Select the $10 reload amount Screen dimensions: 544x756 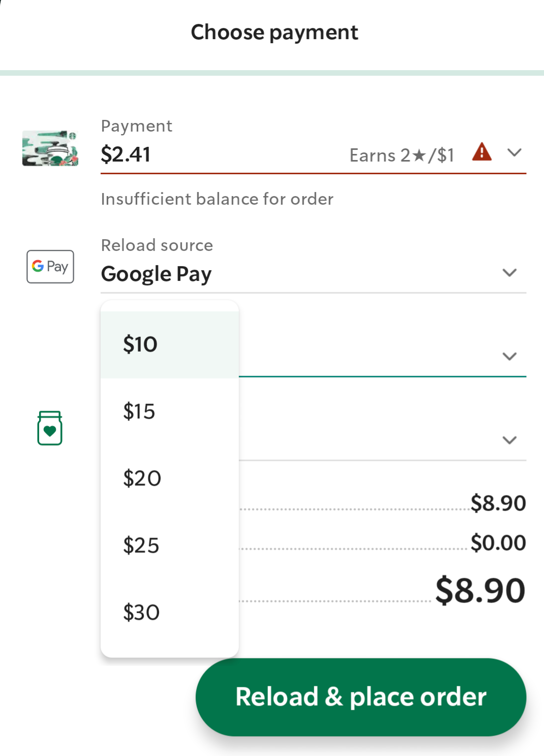[x=170, y=344]
